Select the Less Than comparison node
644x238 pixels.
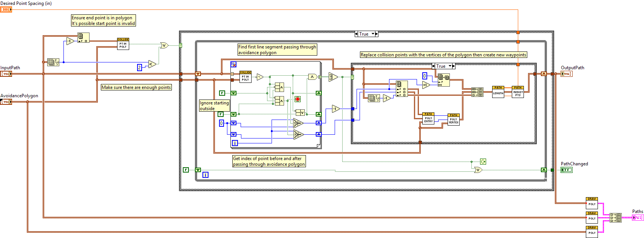coord(152,64)
